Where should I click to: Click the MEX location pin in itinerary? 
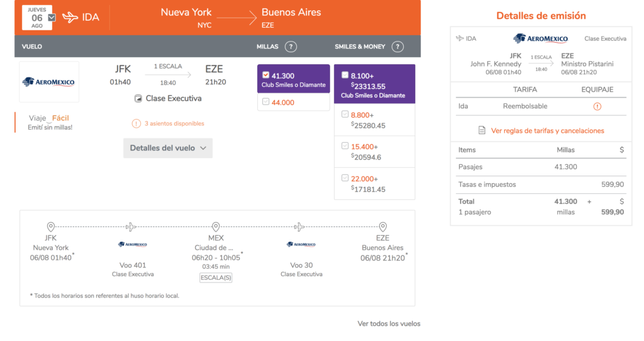216,226
